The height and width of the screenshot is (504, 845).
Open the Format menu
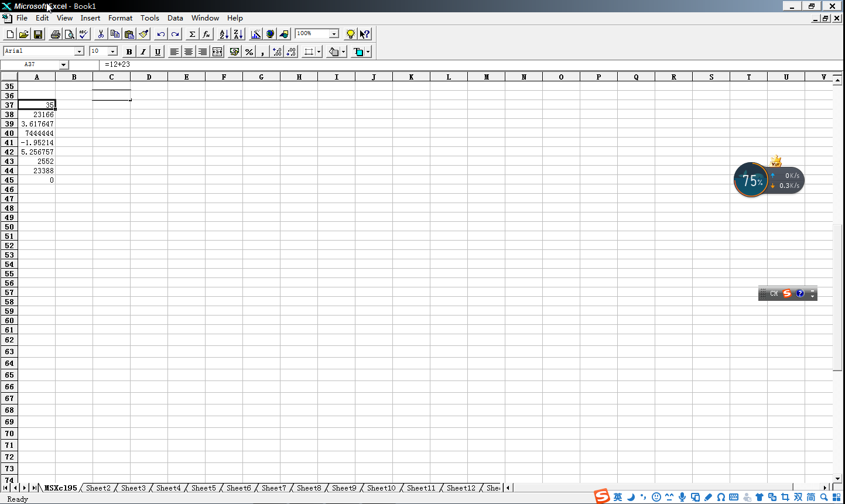click(120, 18)
